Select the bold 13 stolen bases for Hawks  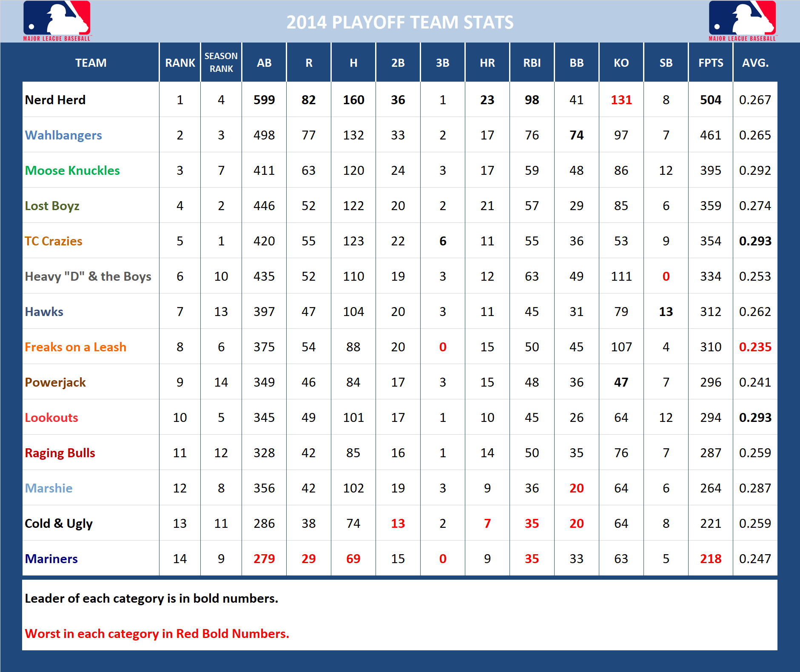click(x=666, y=311)
